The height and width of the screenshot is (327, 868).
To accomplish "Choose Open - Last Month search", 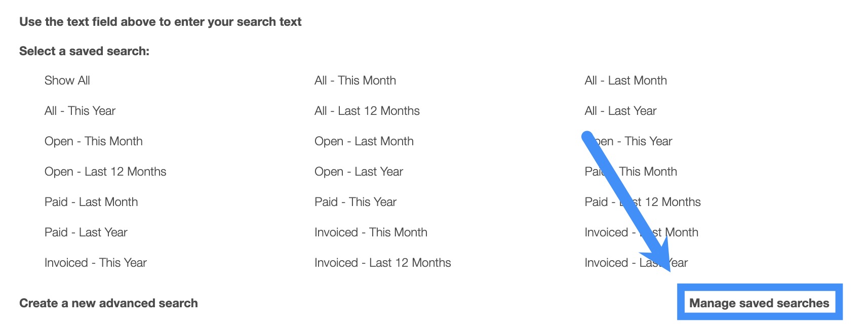I will click(x=364, y=141).
